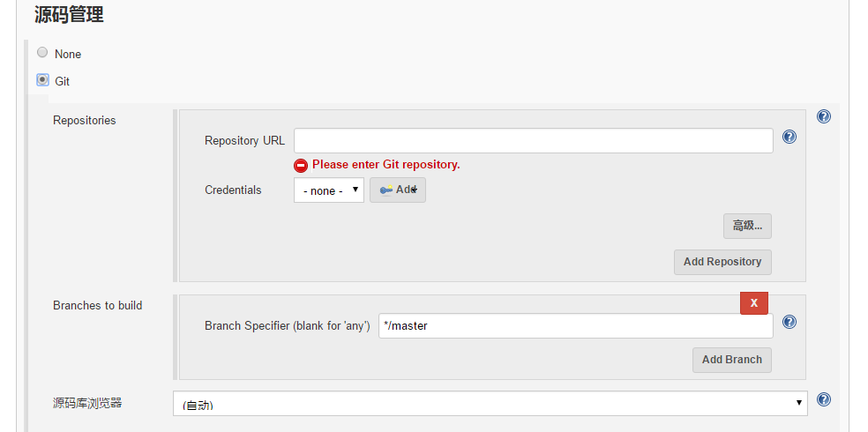Select the Git source control option
The width and height of the screenshot is (868, 432).
[x=42, y=79]
